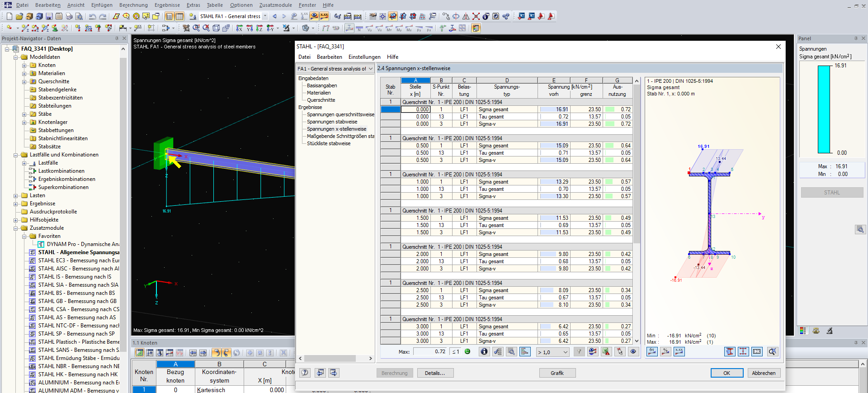Toggle the numbering 123 button in graphic
Screen dimensions: 868x393
[757, 351]
